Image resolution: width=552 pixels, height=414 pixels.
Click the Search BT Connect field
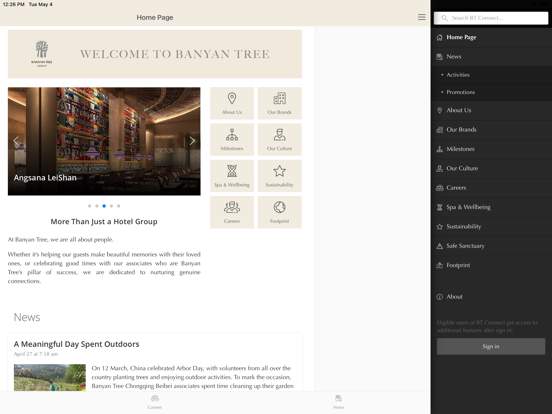coord(491,18)
